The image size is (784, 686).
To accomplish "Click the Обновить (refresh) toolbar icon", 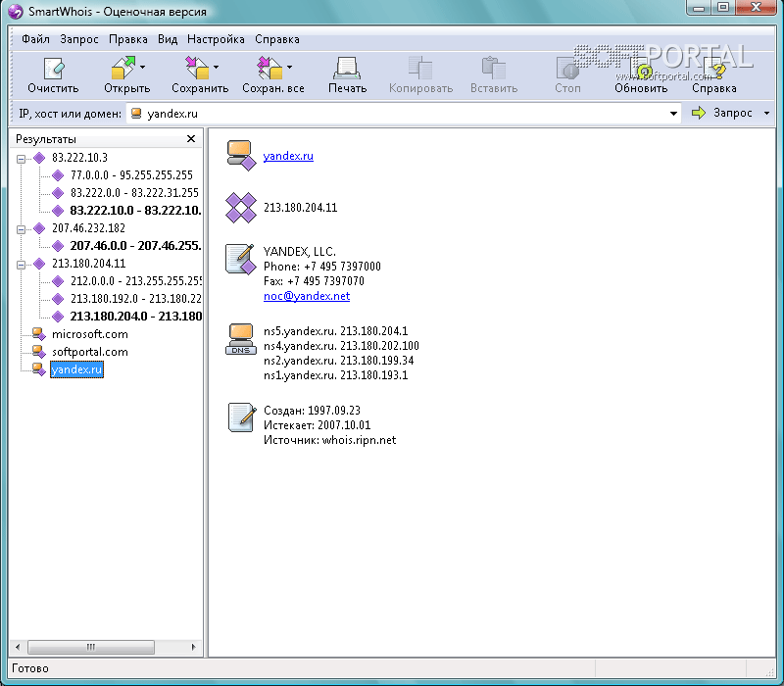I will pyautogui.click(x=641, y=69).
